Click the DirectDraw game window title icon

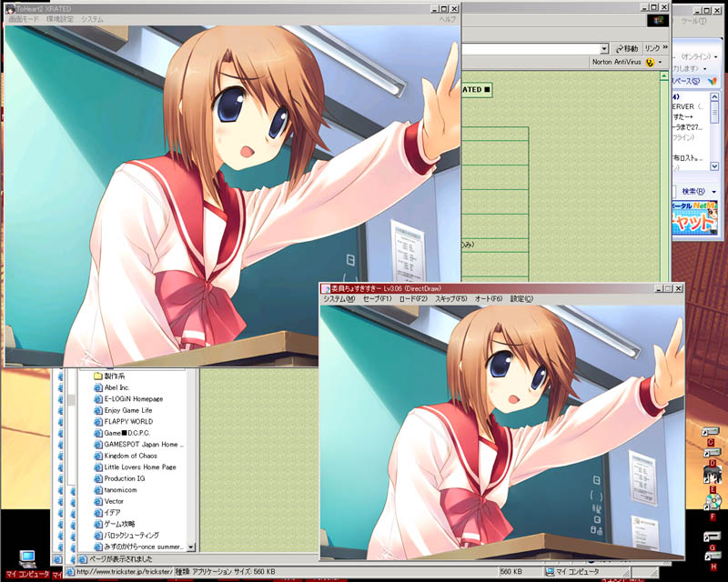coord(326,288)
